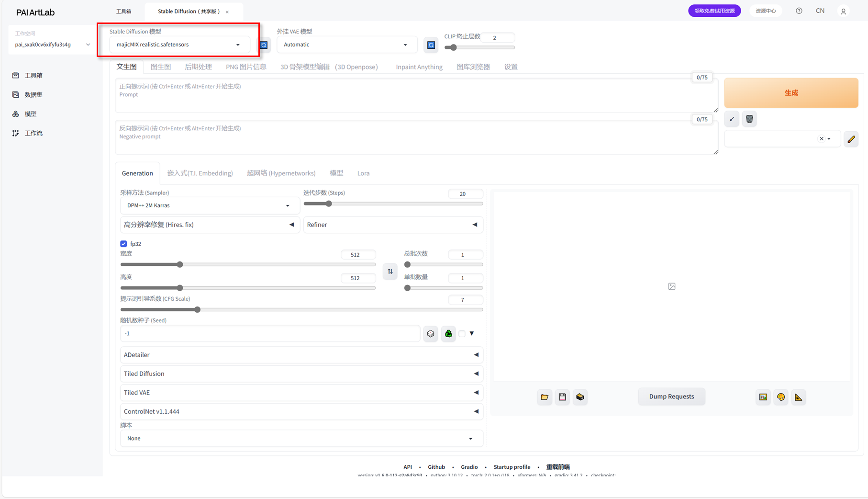Viewport: 868px width, 499px height.
Task: Click the 工具箱 icon in left sidebar
Action: click(x=16, y=75)
